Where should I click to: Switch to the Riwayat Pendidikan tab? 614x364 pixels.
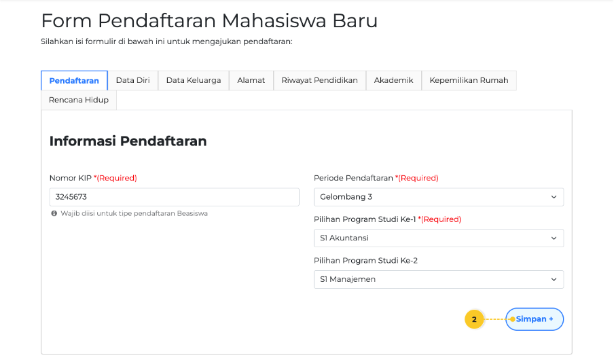coord(319,80)
